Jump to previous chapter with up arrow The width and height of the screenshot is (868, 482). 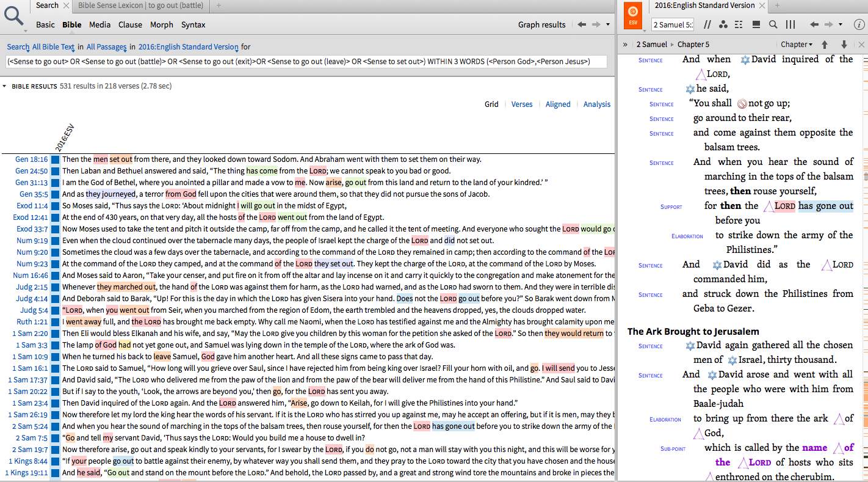click(825, 45)
